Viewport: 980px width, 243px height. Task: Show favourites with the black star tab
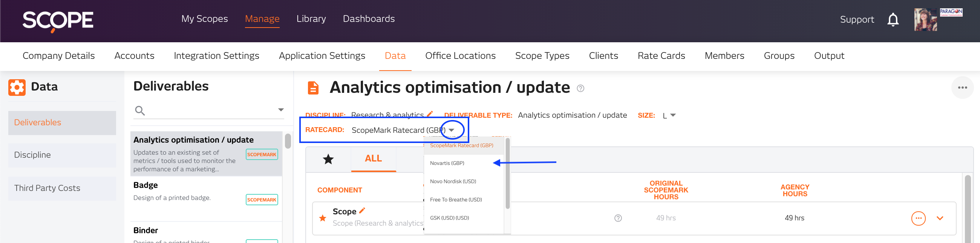[x=328, y=159]
